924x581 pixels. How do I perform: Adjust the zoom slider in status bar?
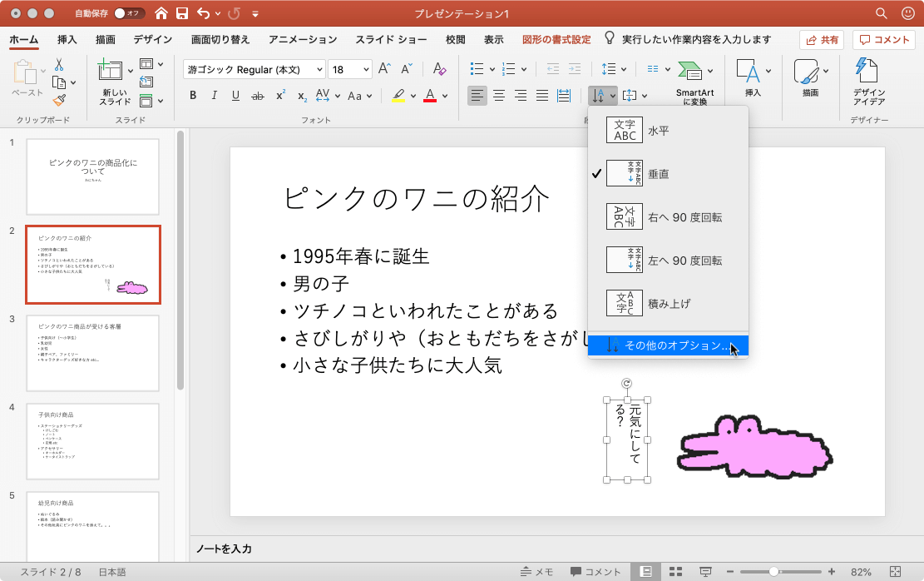pyautogui.click(x=773, y=572)
